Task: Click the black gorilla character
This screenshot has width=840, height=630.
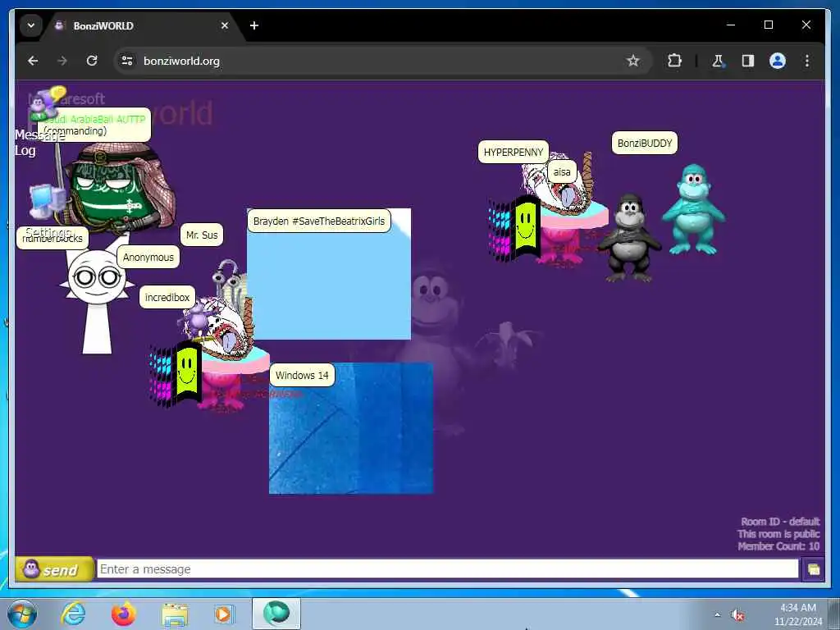Action: (x=629, y=238)
